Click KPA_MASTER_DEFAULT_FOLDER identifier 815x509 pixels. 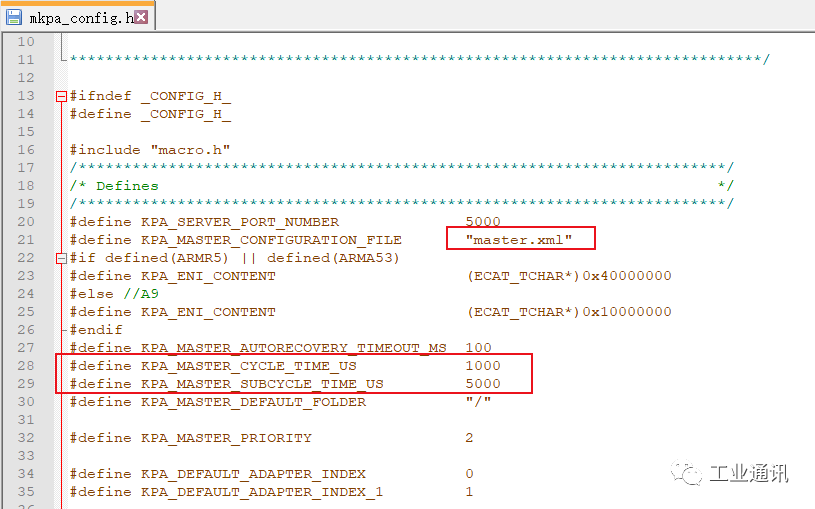253,402
